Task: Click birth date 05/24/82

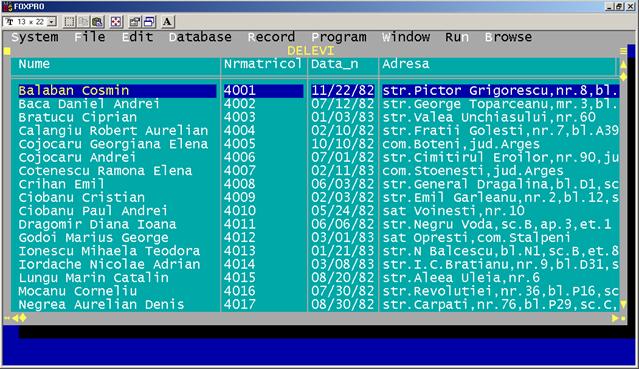Action: click(343, 211)
